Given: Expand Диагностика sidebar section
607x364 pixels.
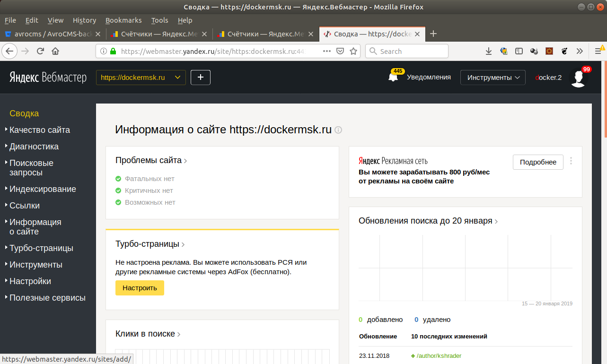Looking at the screenshot, I should (x=34, y=147).
